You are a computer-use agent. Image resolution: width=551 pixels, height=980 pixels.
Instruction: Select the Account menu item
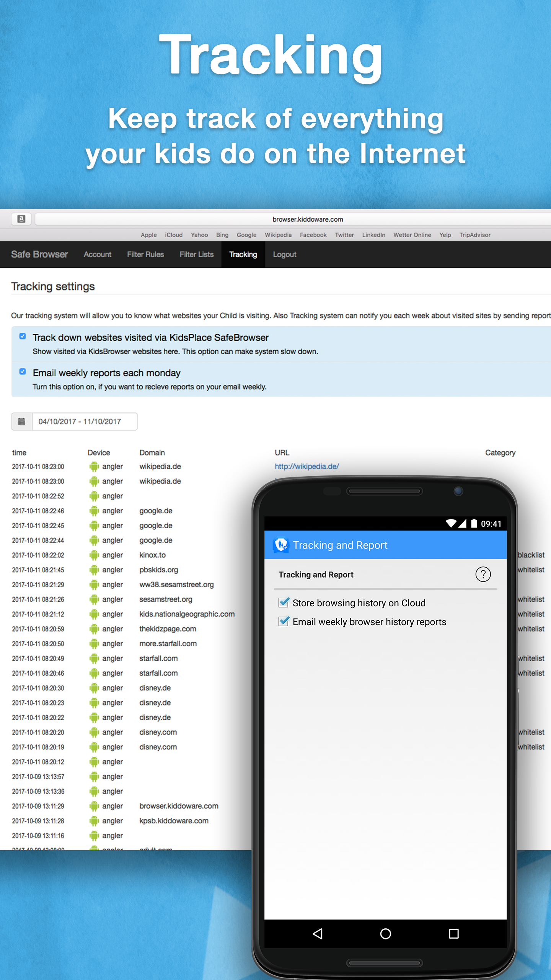pyautogui.click(x=98, y=255)
